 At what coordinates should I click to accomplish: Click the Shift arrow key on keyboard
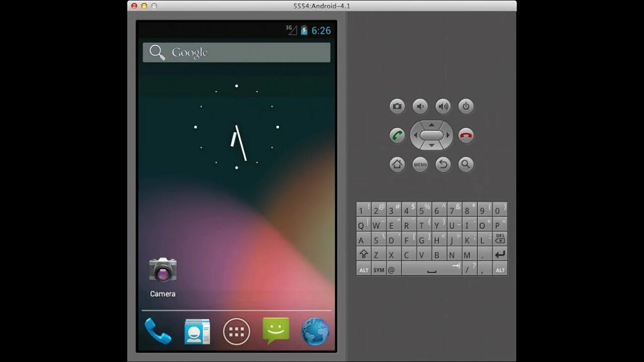[x=364, y=254]
